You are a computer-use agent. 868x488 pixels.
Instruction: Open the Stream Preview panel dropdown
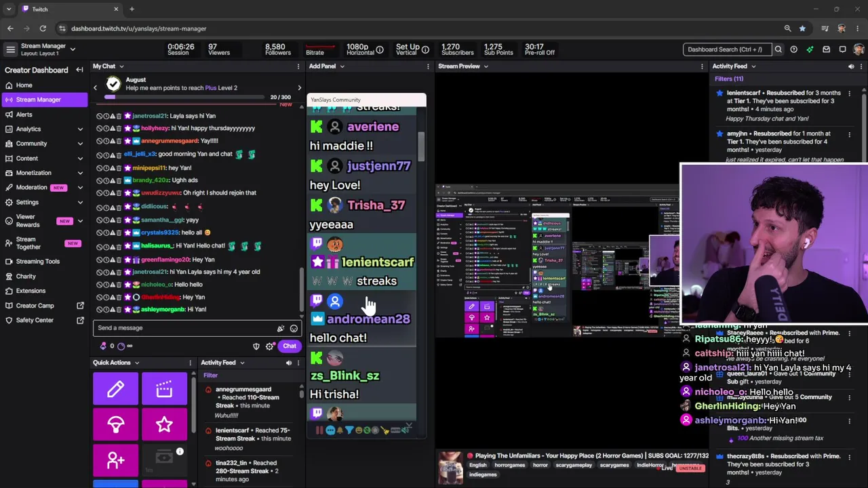[486, 66]
